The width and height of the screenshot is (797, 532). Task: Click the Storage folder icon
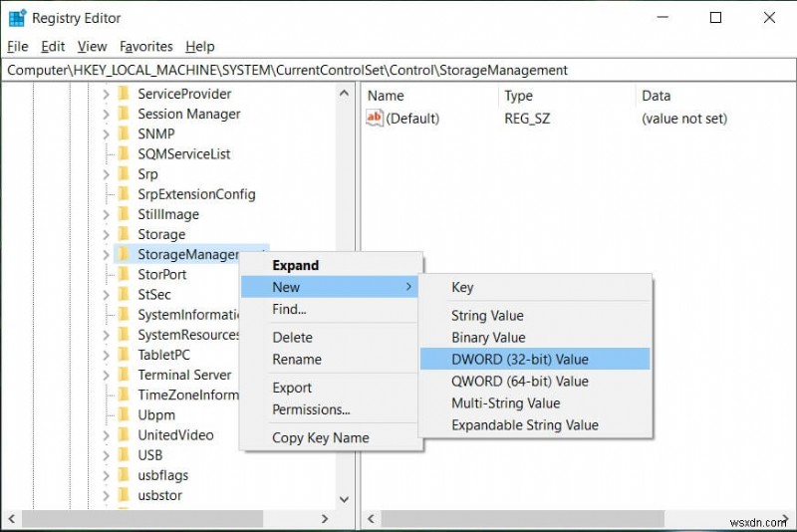(124, 234)
